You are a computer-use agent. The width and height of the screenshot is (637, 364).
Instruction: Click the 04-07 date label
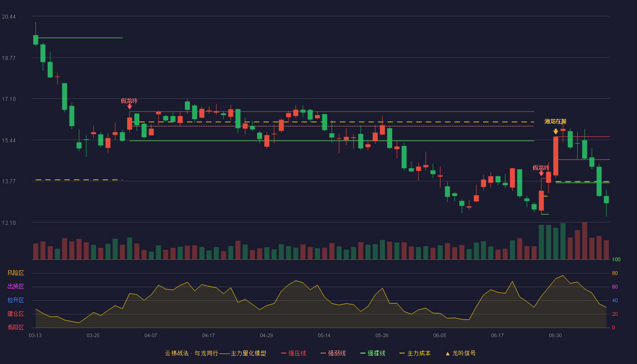tap(151, 335)
